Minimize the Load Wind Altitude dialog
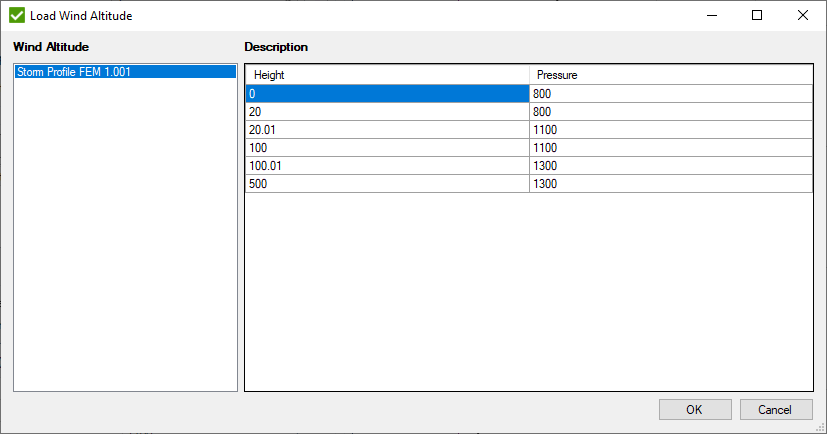The image size is (827, 434). point(711,16)
